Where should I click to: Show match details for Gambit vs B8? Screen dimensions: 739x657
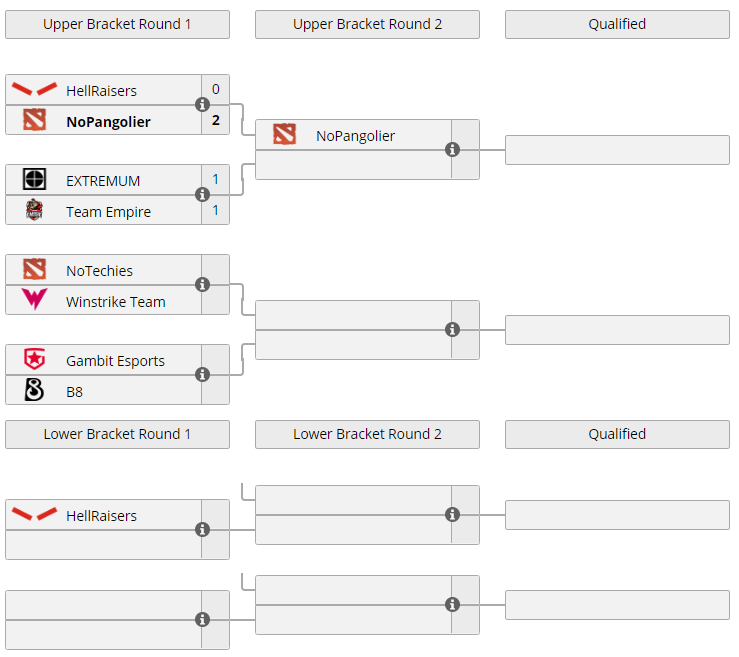pyautogui.click(x=203, y=375)
